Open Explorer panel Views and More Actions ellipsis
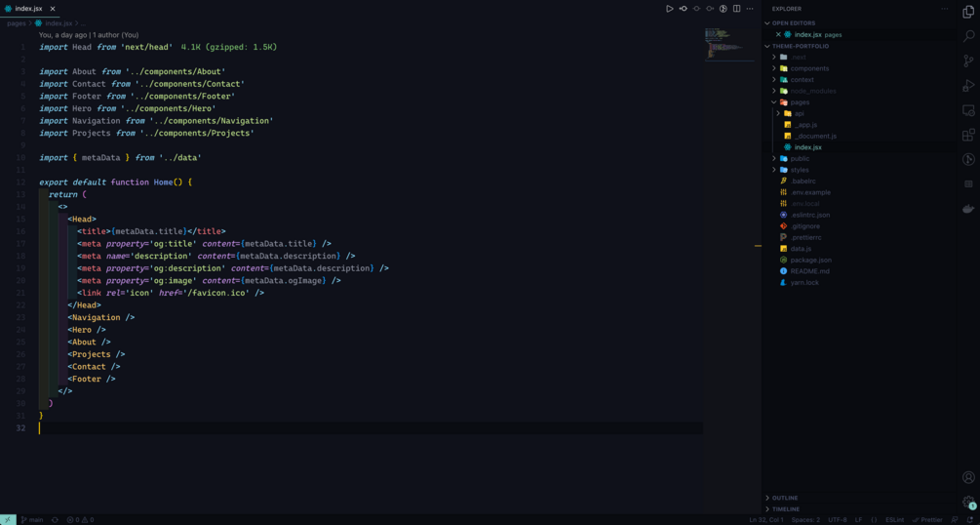 click(944, 9)
